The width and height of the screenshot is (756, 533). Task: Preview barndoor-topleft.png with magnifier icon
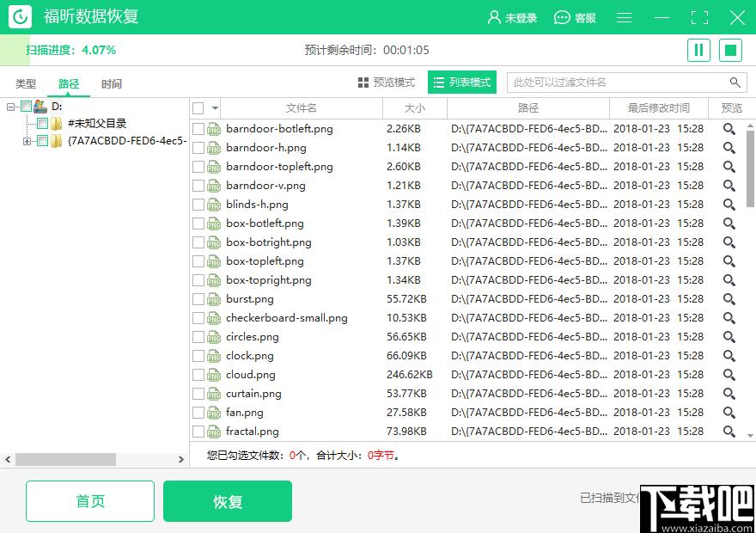729,167
